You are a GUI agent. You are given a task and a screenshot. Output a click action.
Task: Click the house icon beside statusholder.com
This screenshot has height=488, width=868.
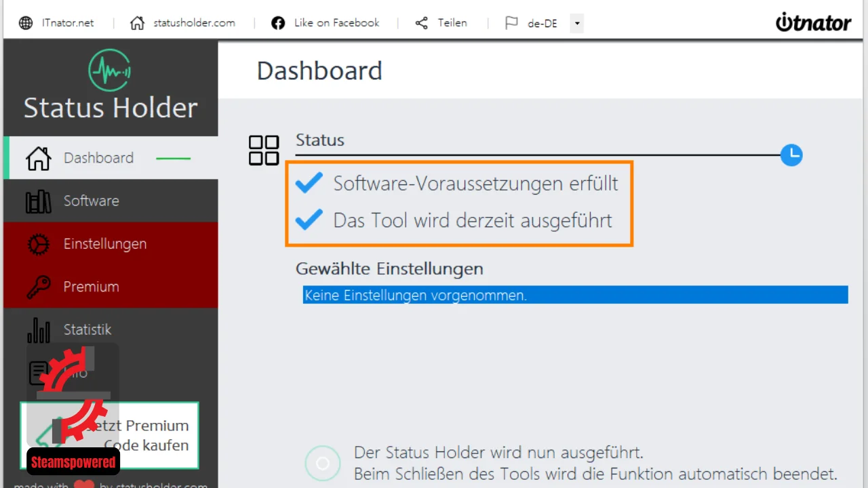pos(138,23)
